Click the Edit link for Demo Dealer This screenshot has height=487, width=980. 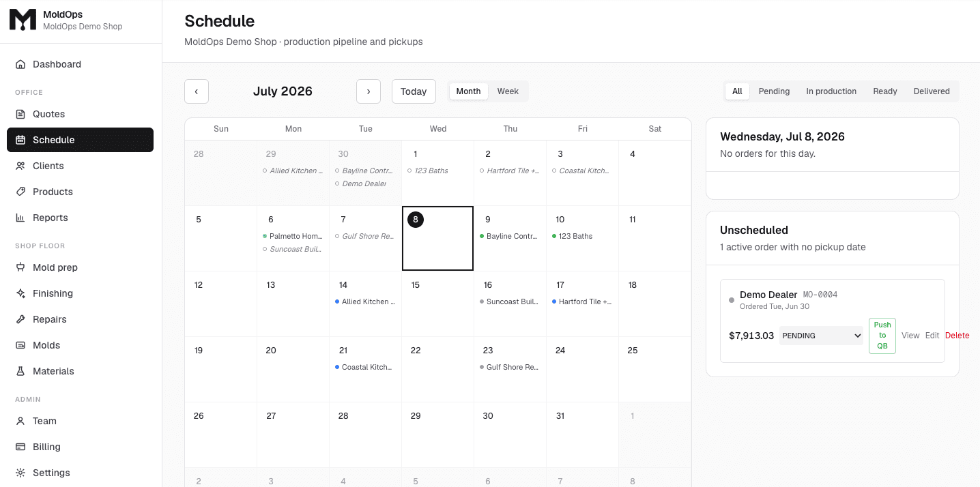click(x=932, y=336)
